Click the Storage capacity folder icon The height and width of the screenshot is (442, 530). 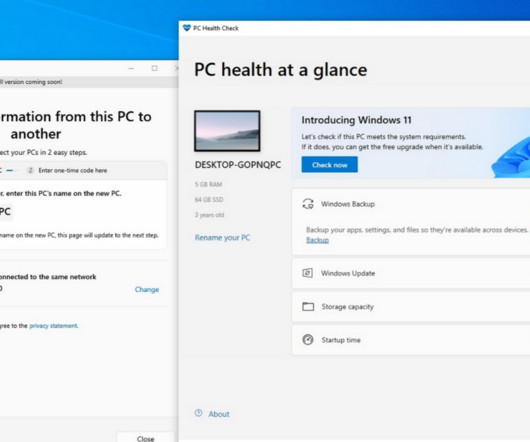coord(308,306)
